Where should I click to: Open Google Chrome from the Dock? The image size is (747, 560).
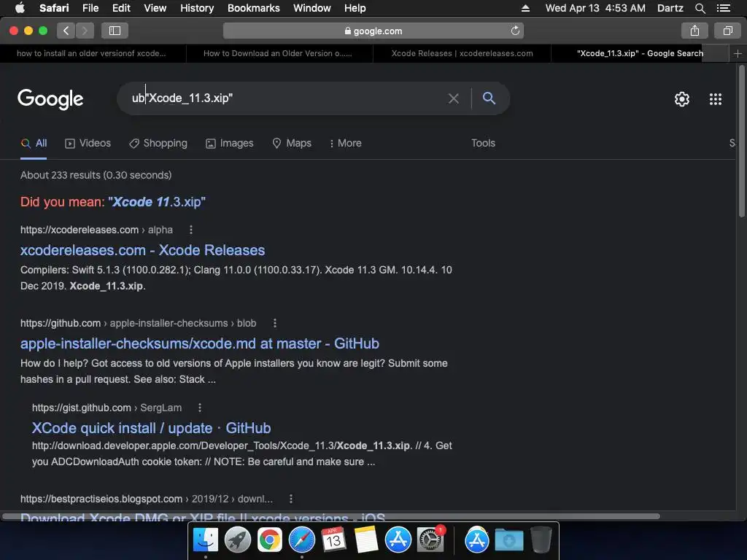coord(270,540)
